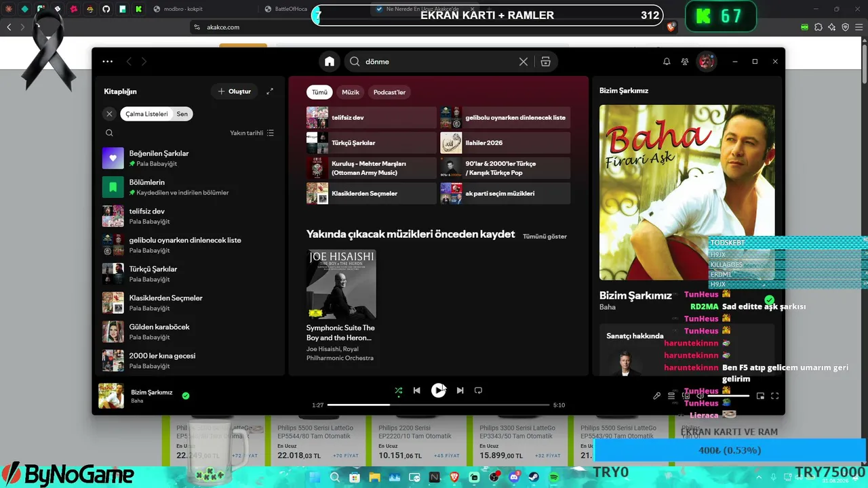Click the play/pause button
The height and width of the screenshot is (488, 868).
439,390
